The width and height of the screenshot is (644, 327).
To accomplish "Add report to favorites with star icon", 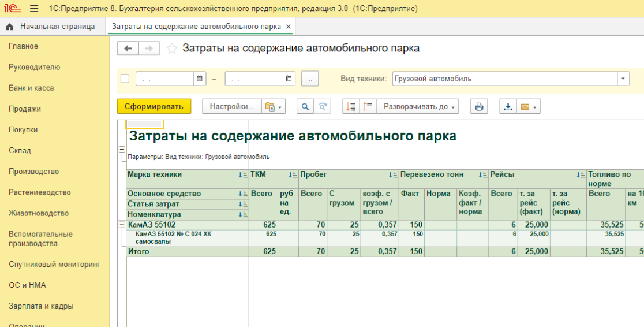I will (172, 49).
